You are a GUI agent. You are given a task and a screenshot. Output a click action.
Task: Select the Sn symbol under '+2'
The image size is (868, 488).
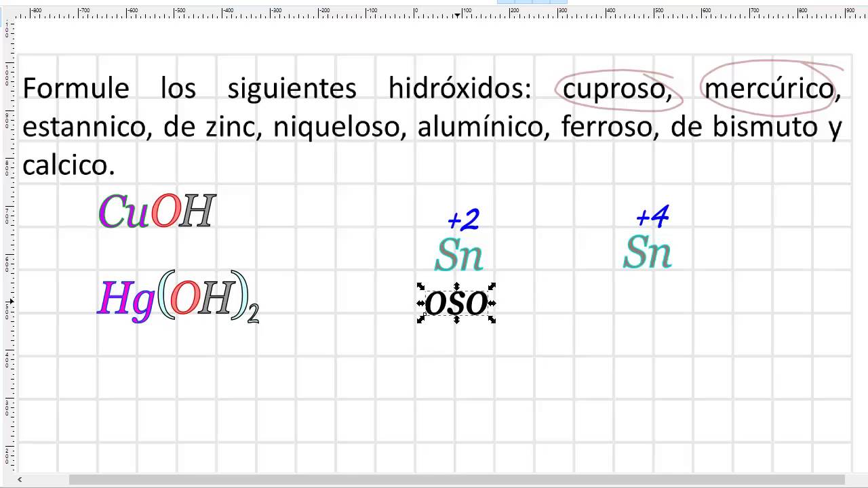(459, 255)
